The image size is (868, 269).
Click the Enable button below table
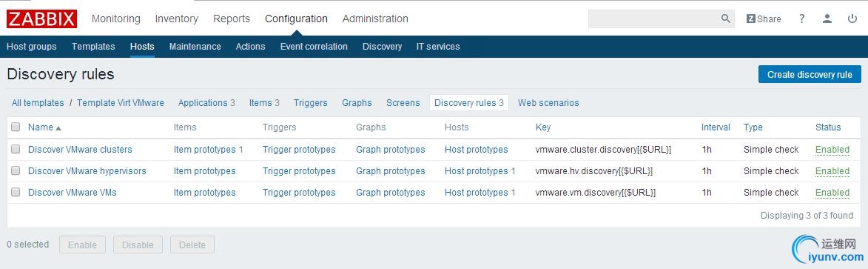82,245
